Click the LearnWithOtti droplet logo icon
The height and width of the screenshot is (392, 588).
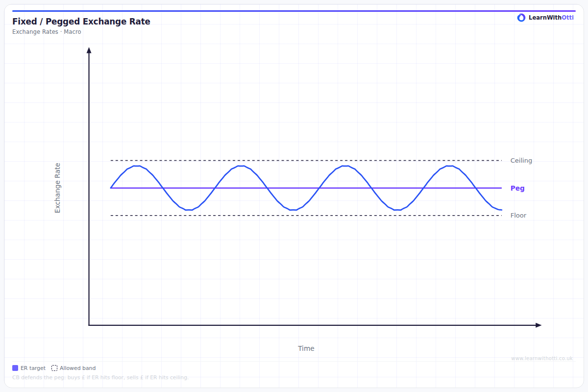(521, 18)
